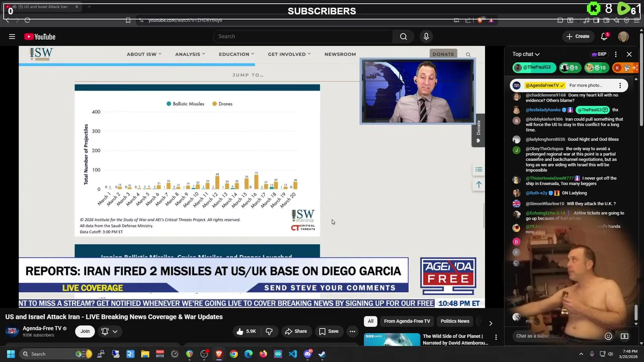Open the table of contents list icon
Image resolution: width=644 pixels, height=362 pixels.
[x=478, y=169]
